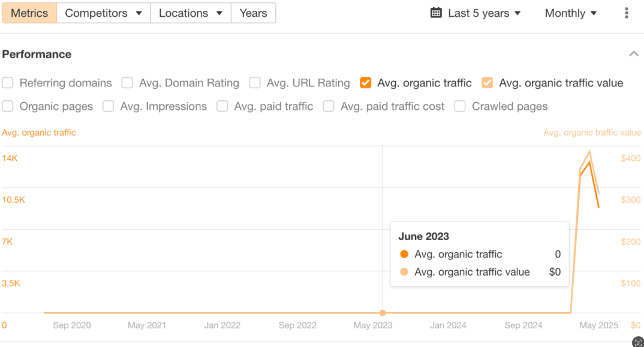Screen dimensions: 644x347
Task: Switch to the Years tab
Action: point(253,13)
